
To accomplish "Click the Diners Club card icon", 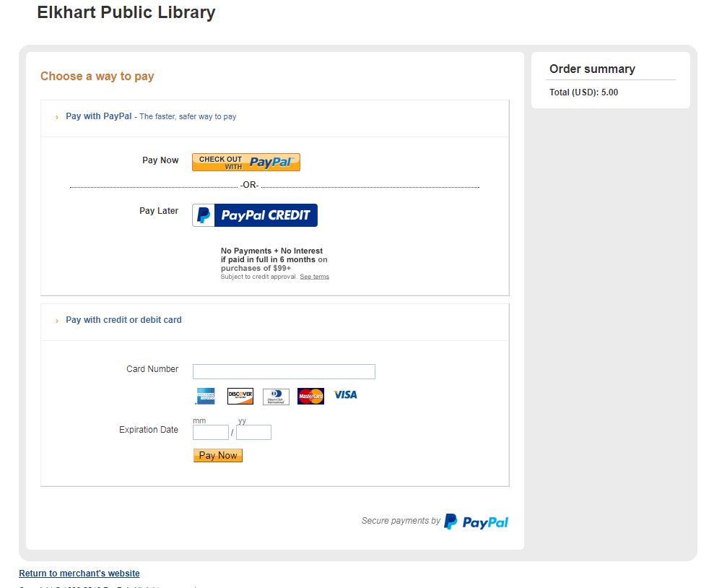I will point(276,396).
